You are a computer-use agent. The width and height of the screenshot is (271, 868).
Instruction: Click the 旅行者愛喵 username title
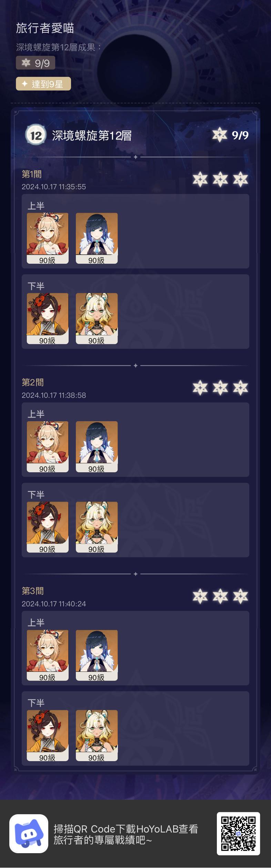[45, 28]
